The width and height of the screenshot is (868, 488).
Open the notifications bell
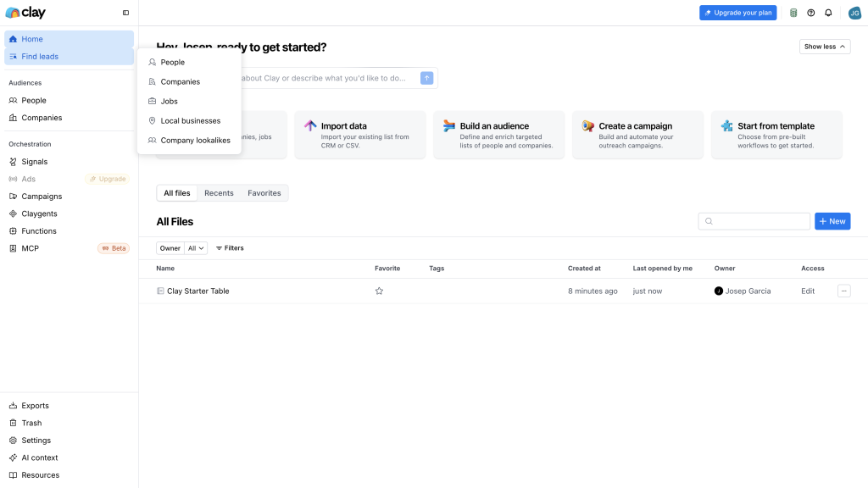click(828, 13)
